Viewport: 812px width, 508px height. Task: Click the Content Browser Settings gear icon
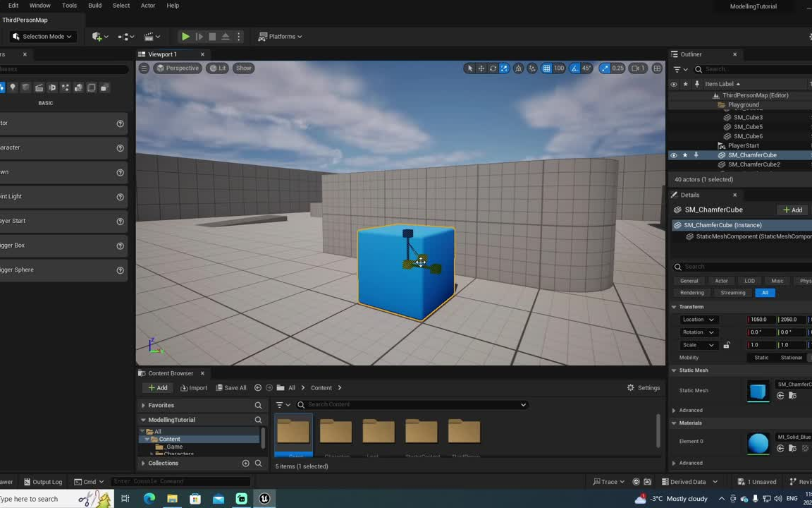631,387
